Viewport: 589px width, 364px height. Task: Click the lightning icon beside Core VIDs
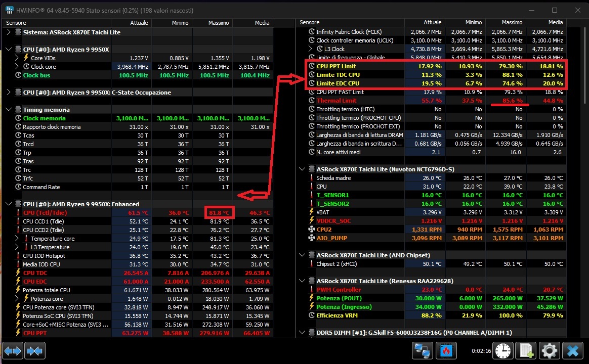26,58
